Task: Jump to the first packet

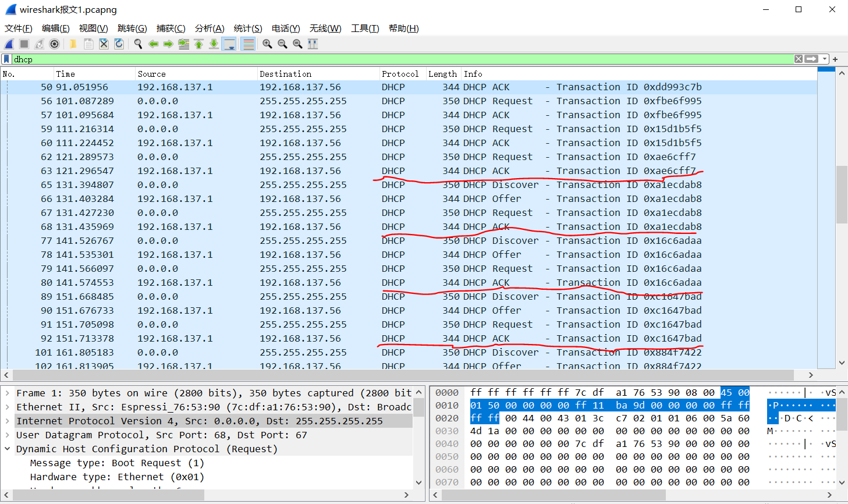Action: click(198, 44)
